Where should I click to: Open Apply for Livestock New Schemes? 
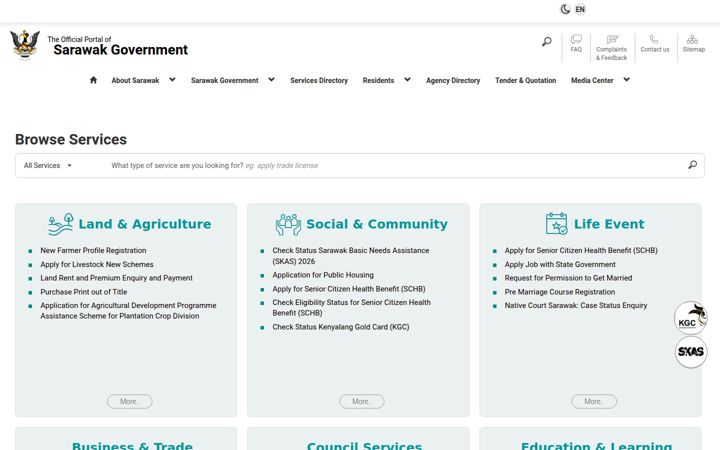coord(97,264)
